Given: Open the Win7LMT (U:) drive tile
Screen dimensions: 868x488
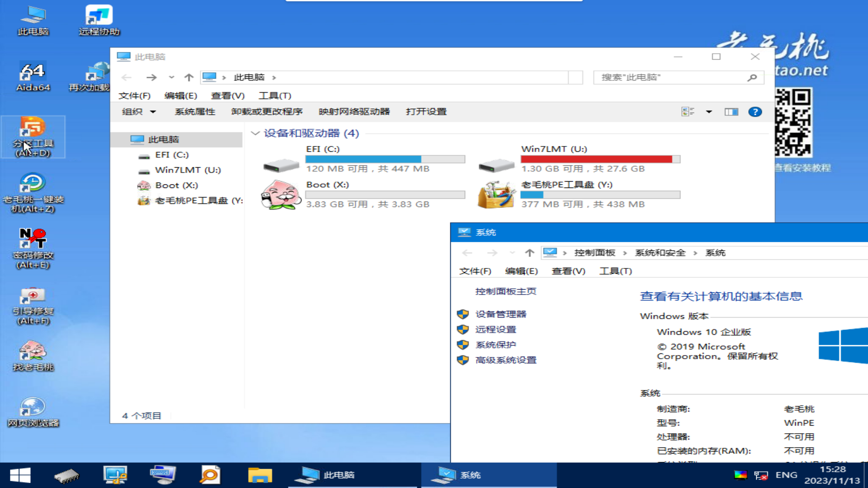Looking at the screenshot, I should click(x=580, y=159).
